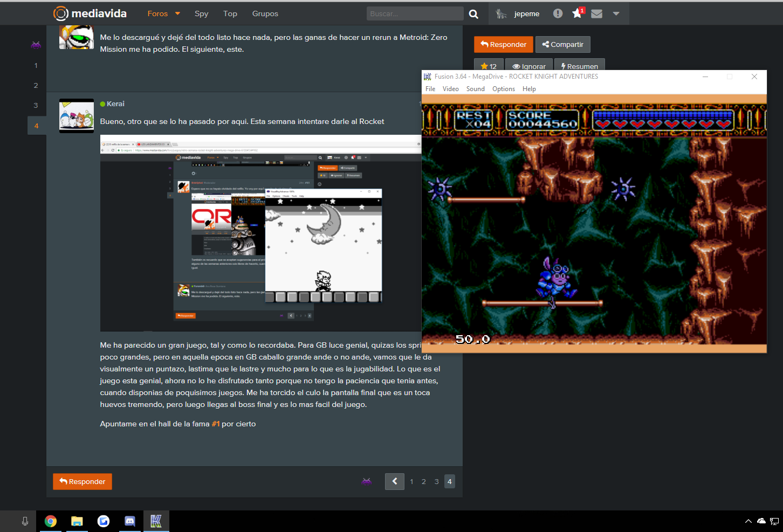Open the Help menu in Fusion
This screenshot has height=532, width=783.
529,89
